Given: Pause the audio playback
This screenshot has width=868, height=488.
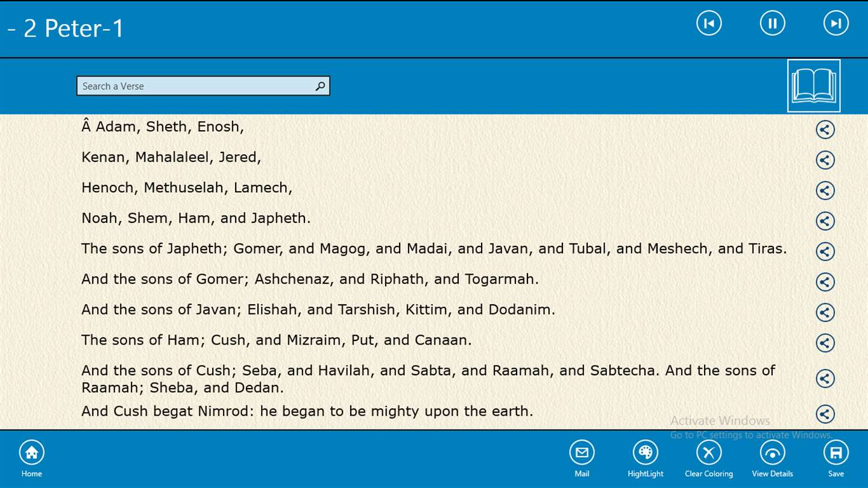Looking at the screenshot, I should (x=772, y=23).
